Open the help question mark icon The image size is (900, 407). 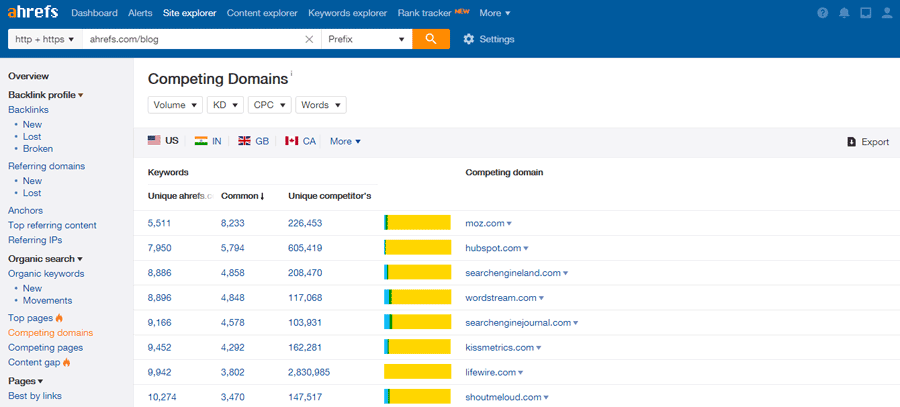[823, 13]
